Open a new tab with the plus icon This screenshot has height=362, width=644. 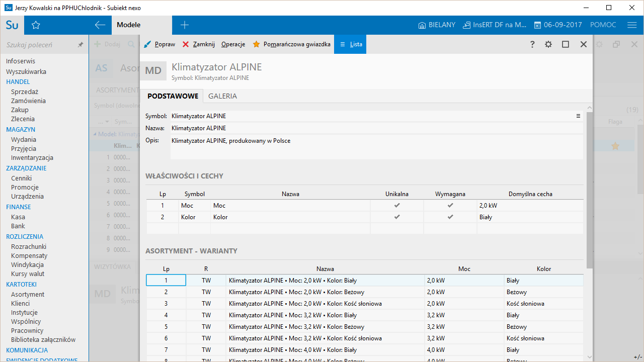pos(185,25)
